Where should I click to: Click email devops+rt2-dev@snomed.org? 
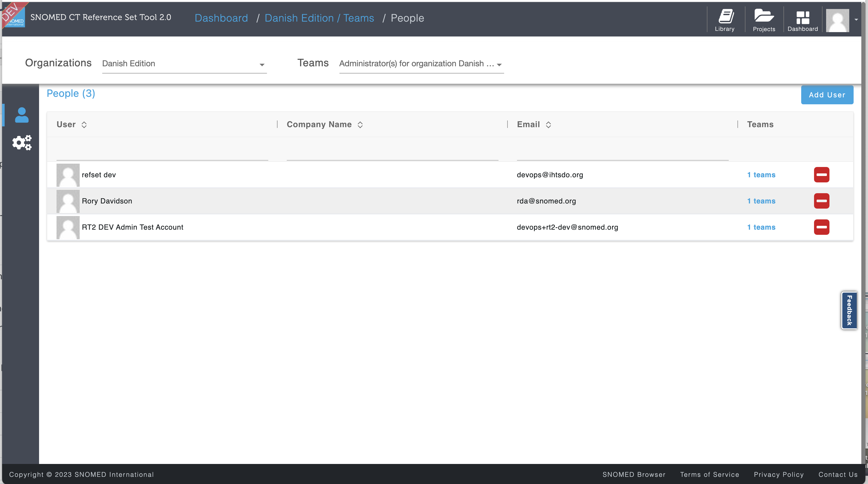pos(567,227)
